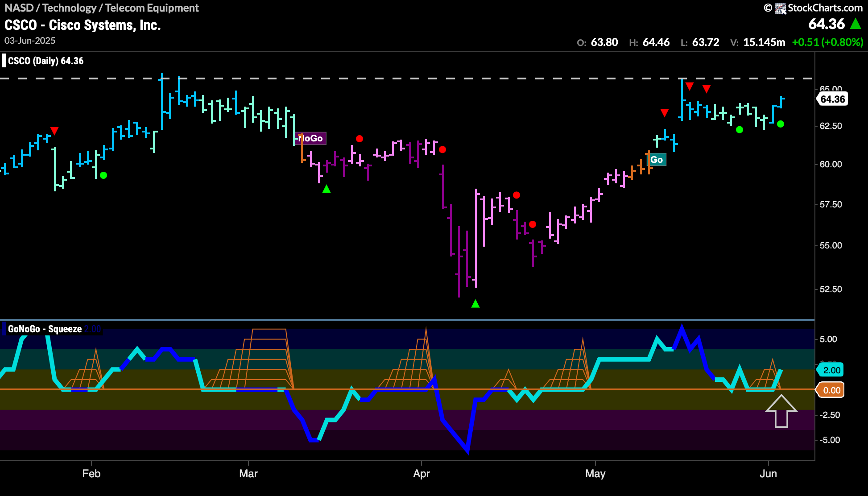Screen dimensions: 868x496
Task: Click the 03-Jun-2025 date text
Action: pyautogui.click(x=30, y=41)
